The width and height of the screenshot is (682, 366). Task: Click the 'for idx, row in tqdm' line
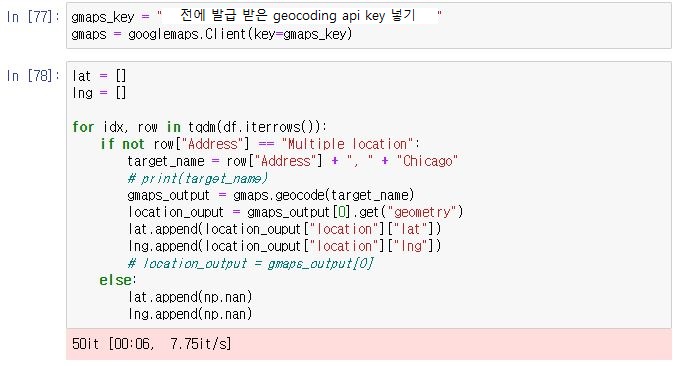pos(200,127)
